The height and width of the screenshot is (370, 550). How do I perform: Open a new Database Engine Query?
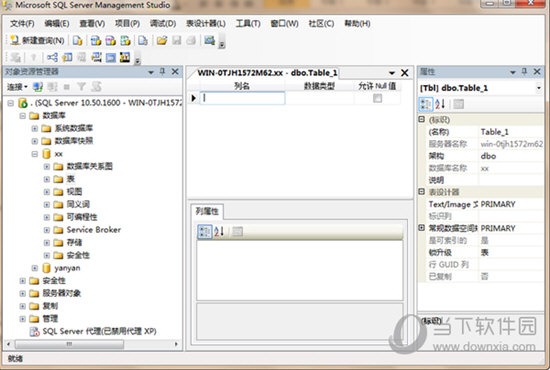78,41
